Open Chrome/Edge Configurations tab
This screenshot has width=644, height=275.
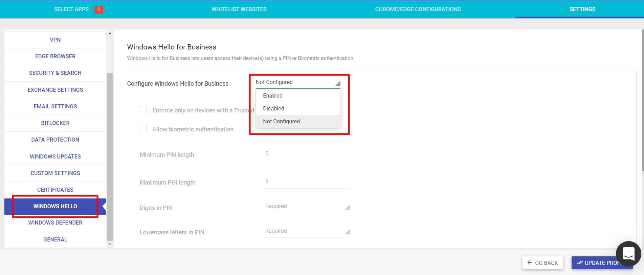[418, 9]
